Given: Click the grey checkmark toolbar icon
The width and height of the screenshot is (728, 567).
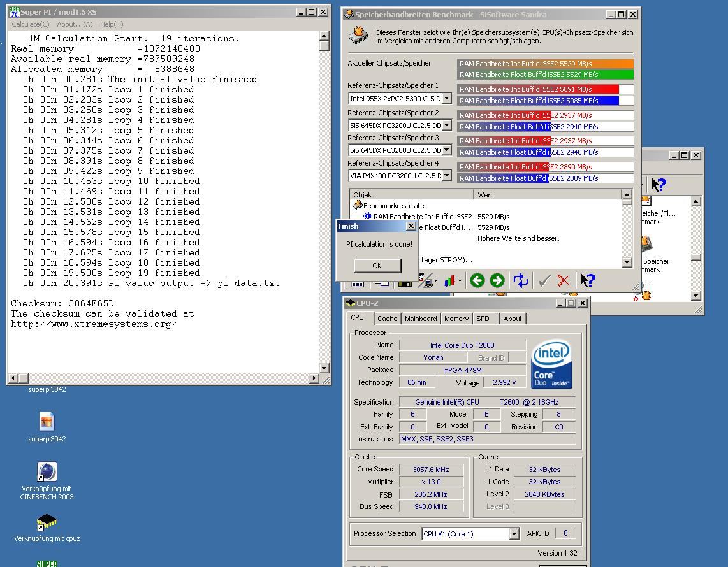Looking at the screenshot, I should 544,280.
